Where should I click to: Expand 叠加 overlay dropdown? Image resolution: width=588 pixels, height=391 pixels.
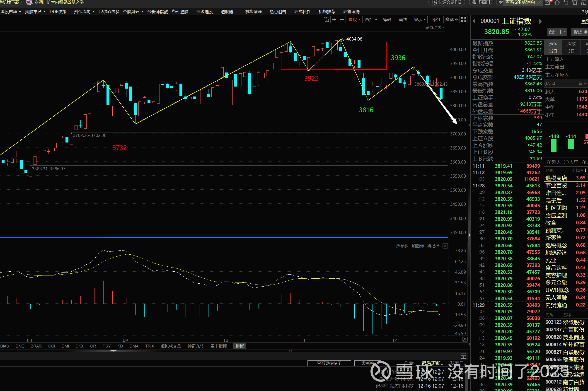coord(371,20)
